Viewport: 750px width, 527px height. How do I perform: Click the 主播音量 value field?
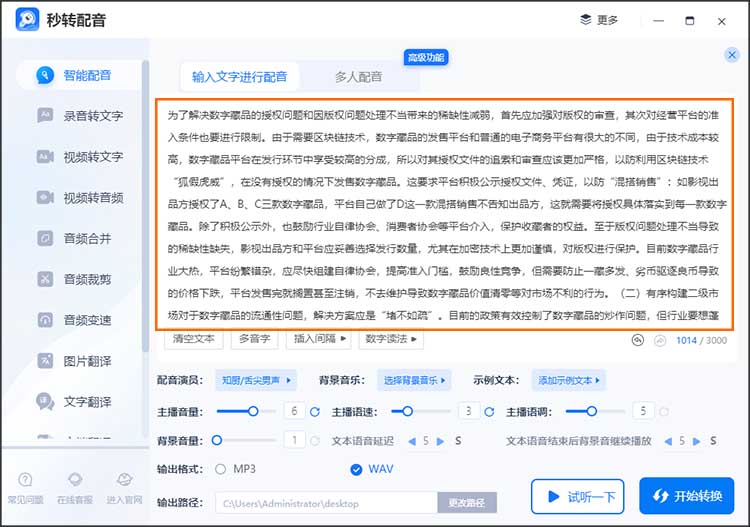(x=294, y=411)
